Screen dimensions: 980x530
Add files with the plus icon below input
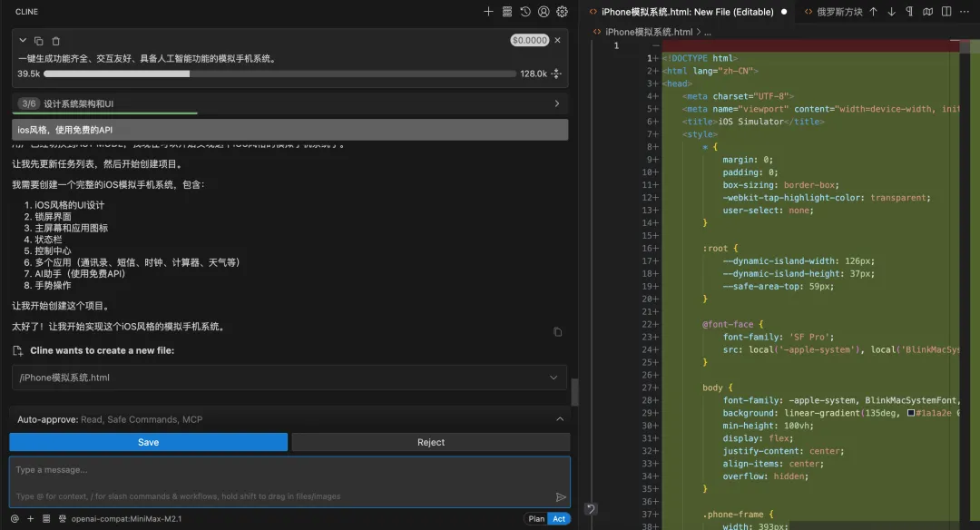[30, 519]
